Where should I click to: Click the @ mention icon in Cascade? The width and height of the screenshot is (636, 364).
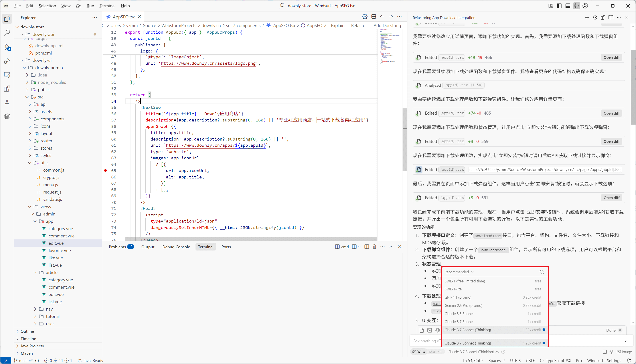coord(612,352)
